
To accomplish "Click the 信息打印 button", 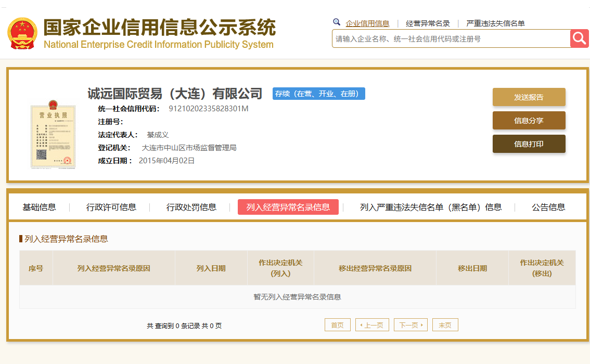I will point(529,144).
